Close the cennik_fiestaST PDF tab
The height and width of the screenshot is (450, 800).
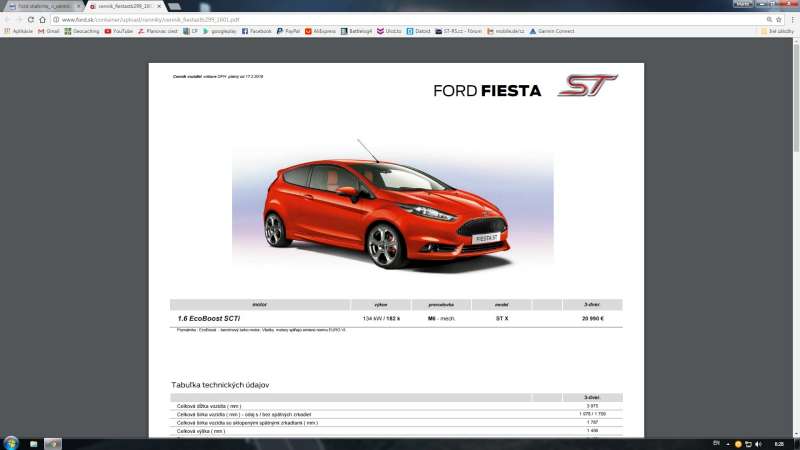pyautogui.click(x=159, y=6)
